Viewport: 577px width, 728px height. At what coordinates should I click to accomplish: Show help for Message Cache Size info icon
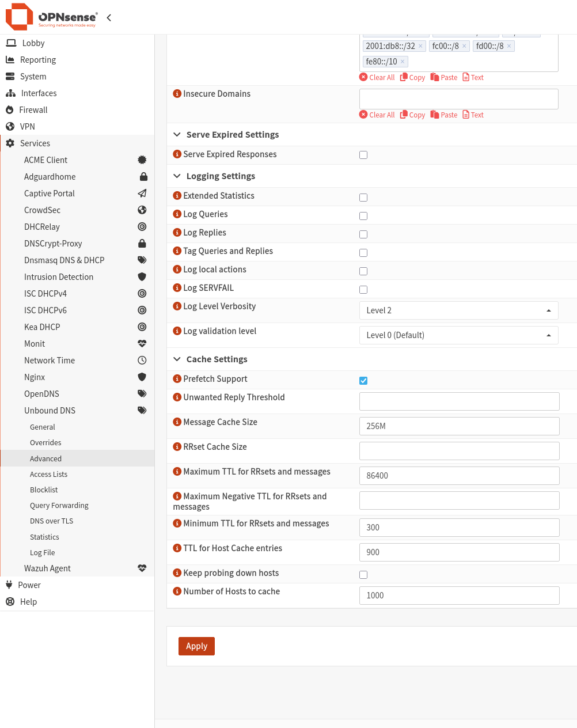[177, 422]
